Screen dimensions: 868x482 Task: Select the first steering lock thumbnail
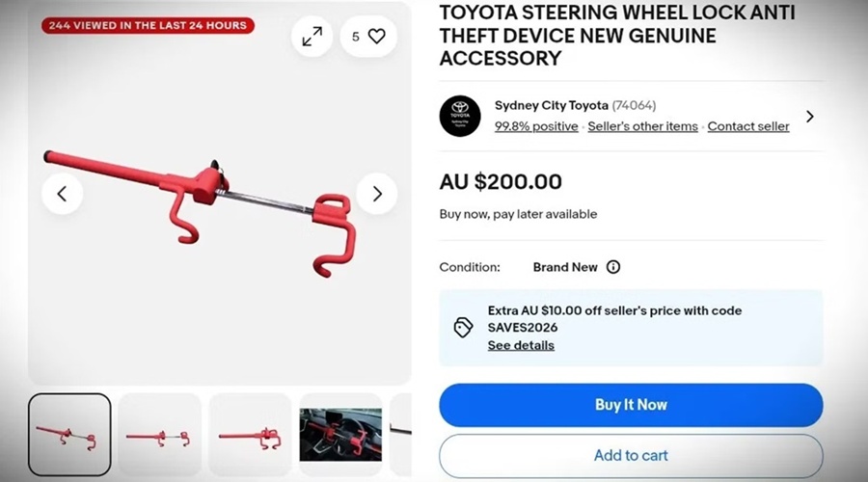click(x=69, y=435)
